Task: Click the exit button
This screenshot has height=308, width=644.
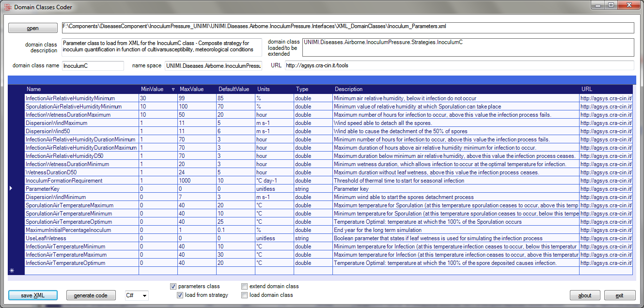Action: tap(620, 295)
